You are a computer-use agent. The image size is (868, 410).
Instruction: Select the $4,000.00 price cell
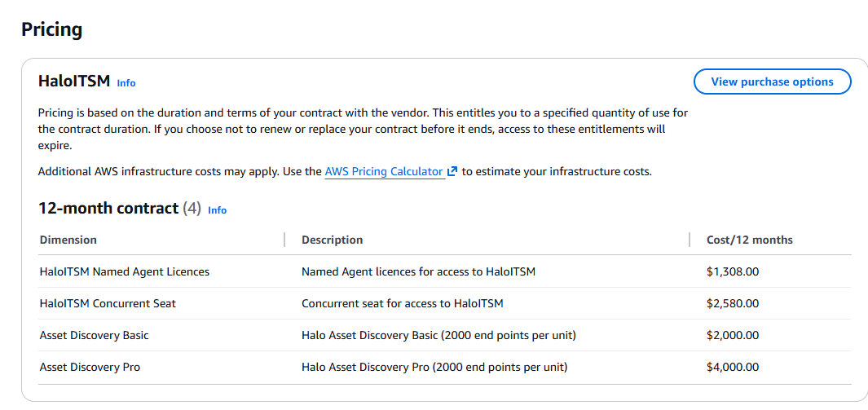coord(733,367)
